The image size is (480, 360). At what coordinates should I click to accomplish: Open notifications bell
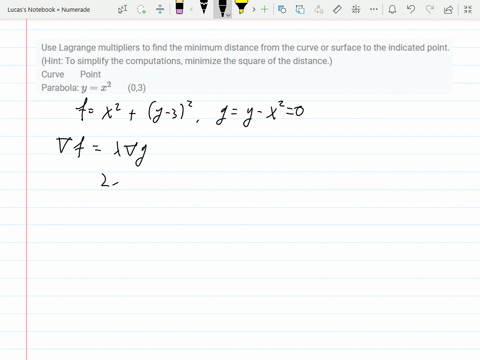click(392, 10)
